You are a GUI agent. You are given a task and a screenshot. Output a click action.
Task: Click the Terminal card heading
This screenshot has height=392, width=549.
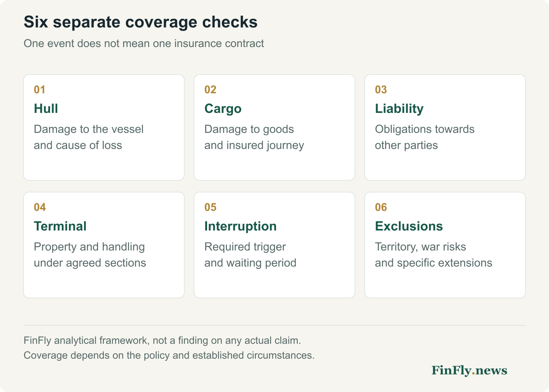point(60,226)
